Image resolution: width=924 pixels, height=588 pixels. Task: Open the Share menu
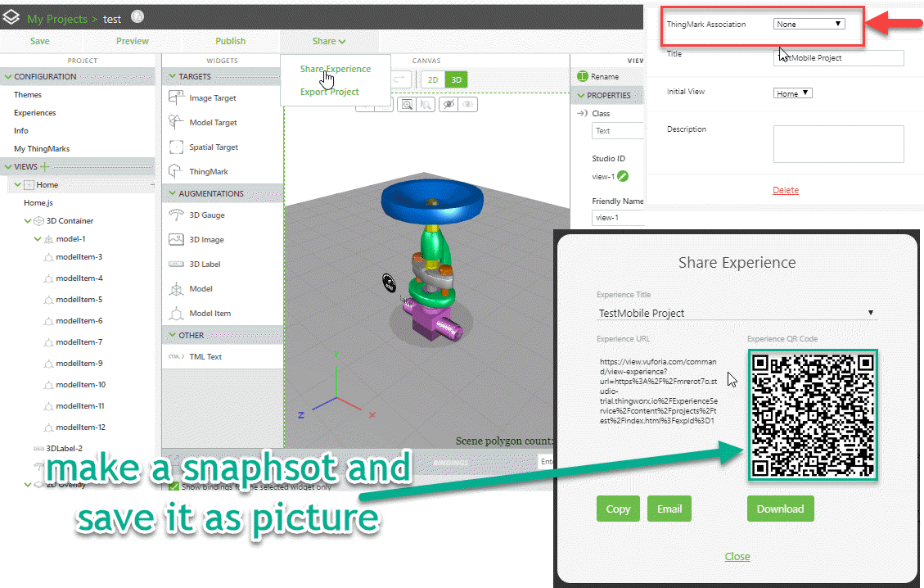tap(329, 41)
